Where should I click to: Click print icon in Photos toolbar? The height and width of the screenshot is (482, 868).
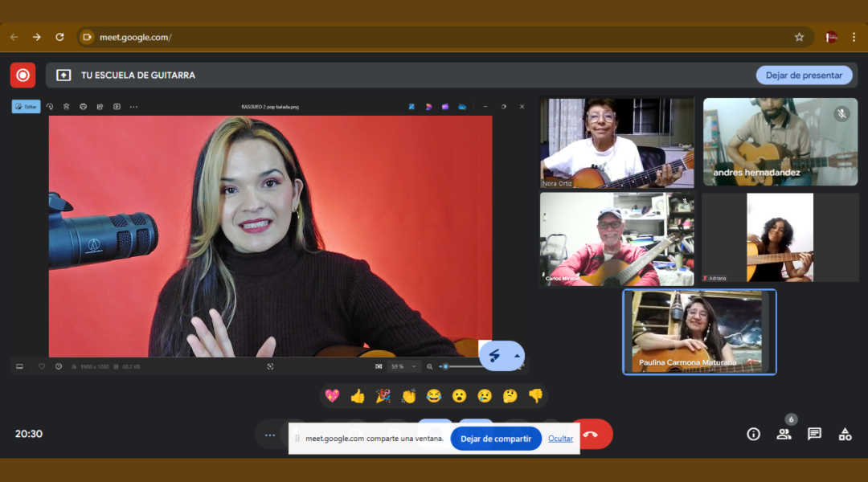(x=83, y=107)
